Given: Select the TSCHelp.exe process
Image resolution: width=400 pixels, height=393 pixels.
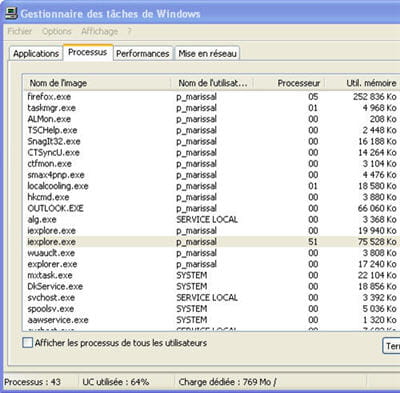Looking at the screenshot, I should pos(211,130).
